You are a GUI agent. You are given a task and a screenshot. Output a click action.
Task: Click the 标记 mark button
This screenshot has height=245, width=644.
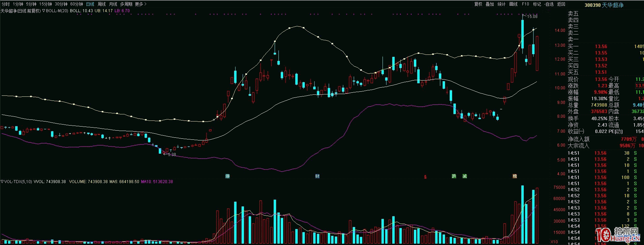click(537, 4)
